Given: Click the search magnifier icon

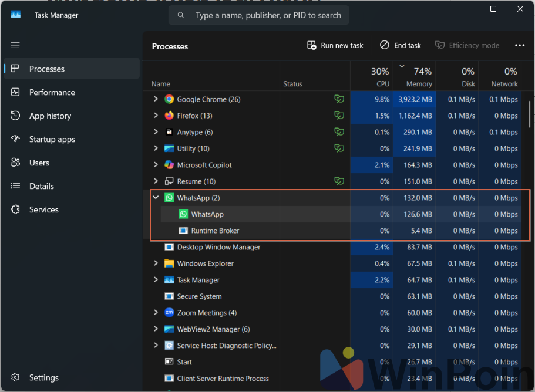Looking at the screenshot, I should (x=181, y=15).
